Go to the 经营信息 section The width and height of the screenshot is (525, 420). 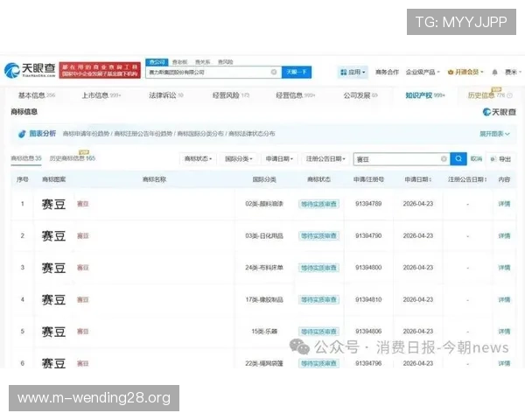pyautogui.click(x=296, y=95)
